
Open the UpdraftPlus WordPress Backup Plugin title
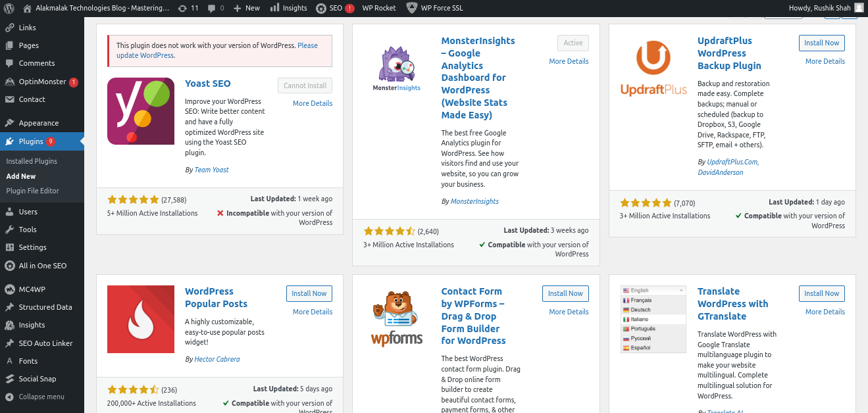coord(729,53)
